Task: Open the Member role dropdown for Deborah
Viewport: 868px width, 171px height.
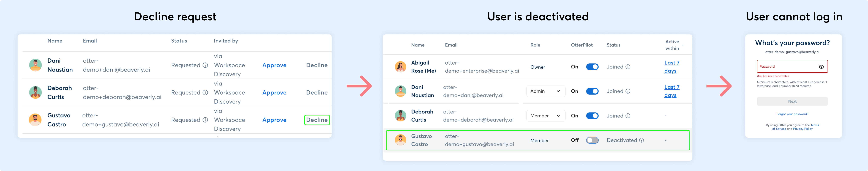Action: pos(545,116)
